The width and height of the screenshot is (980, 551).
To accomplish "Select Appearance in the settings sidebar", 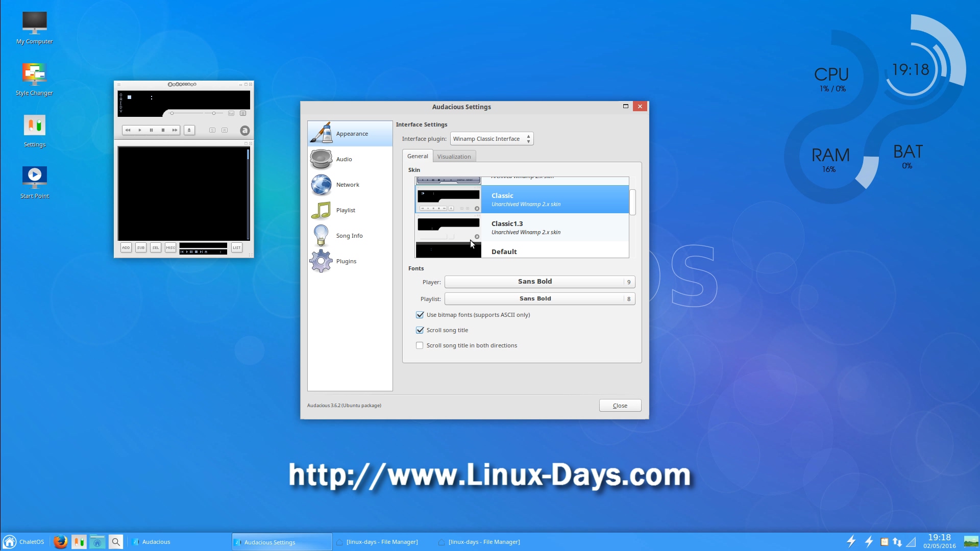I will tap(350, 134).
